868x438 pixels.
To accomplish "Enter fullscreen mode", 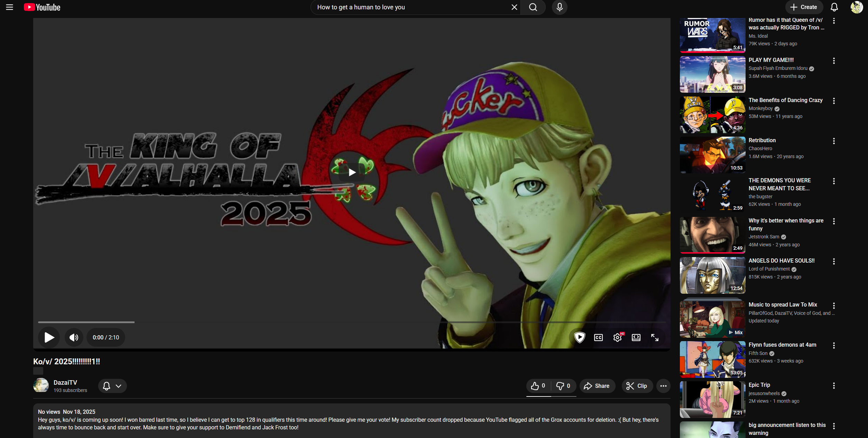I will coord(655,337).
